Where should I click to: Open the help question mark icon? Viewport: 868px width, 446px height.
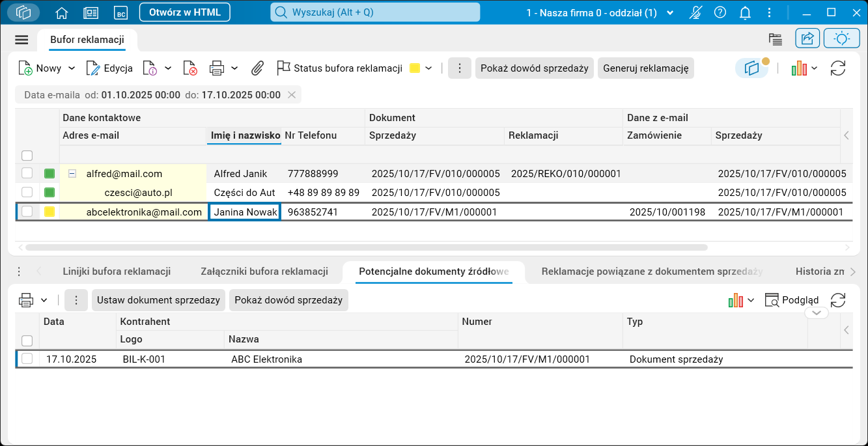720,12
